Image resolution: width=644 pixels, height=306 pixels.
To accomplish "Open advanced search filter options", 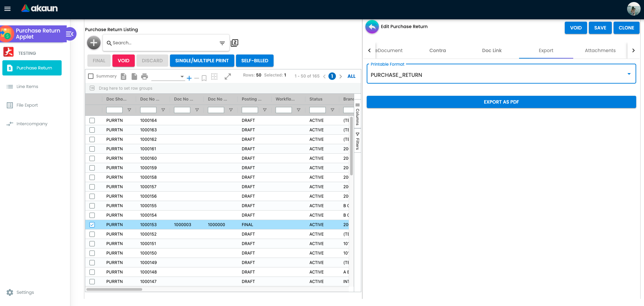I will (x=222, y=43).
